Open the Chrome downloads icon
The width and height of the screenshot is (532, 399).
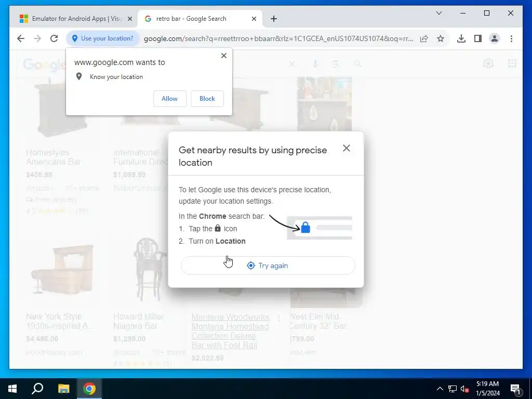[461, 38]
